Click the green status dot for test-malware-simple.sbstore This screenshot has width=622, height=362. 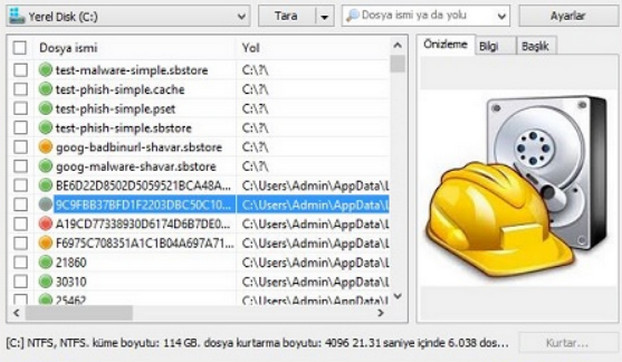(x=46, y=70)
